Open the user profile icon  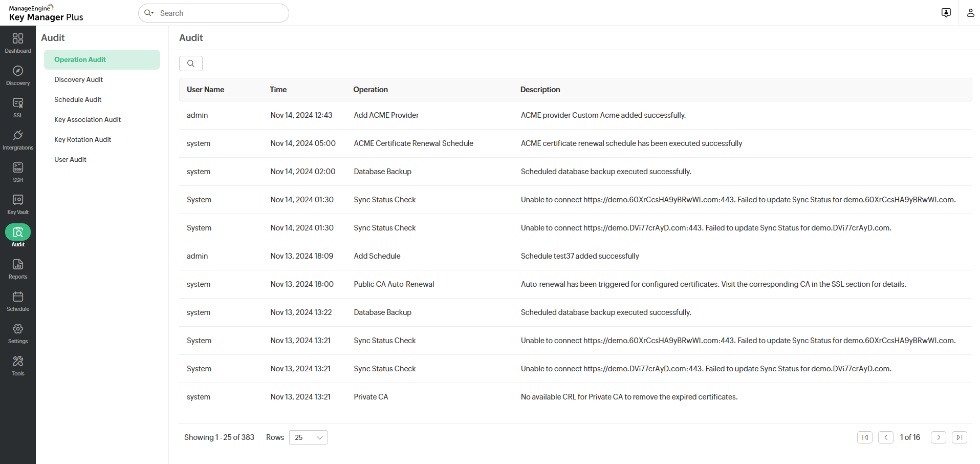click(x=970, y=13)
